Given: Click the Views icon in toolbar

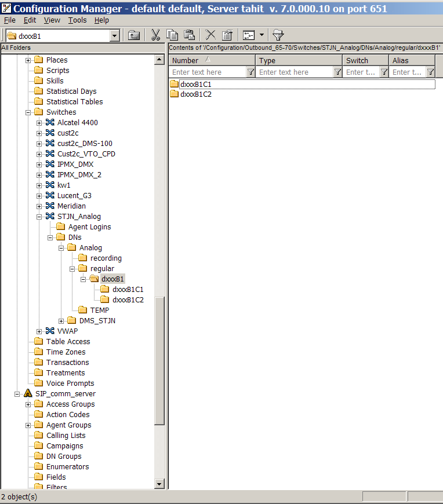Looking at the screenshot, I should coord(249,35).
